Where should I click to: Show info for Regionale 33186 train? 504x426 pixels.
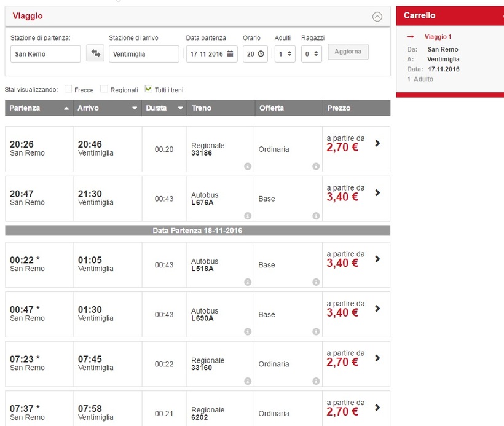(x=248, y=166)
